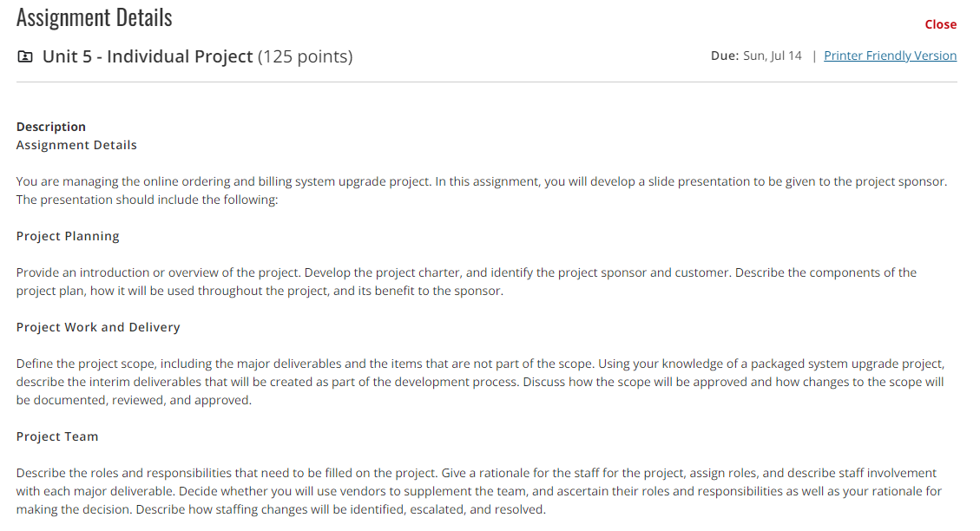Image resolution: width=980 pixels, height=531 pixels.
Task: Click the pipe divider beside Printer Friendly Version
Action: coord(813,56)
